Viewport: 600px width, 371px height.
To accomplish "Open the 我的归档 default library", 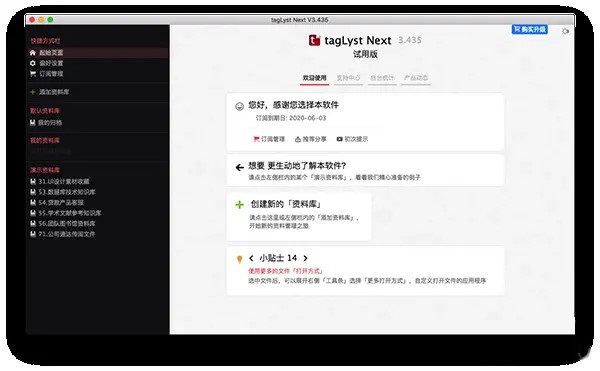I will [x=46, y=123].
